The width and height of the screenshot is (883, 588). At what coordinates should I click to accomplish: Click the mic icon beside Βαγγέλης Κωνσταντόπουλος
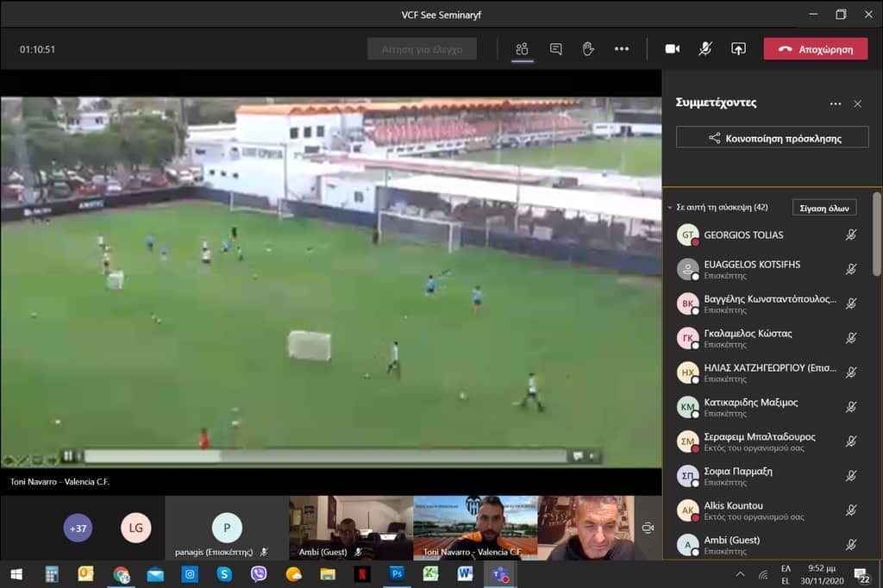point(851,303)
